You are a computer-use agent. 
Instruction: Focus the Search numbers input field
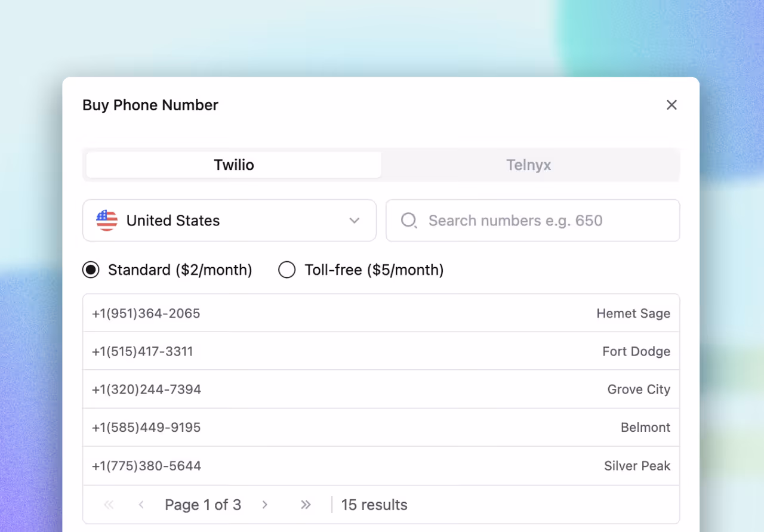(533, 221)
